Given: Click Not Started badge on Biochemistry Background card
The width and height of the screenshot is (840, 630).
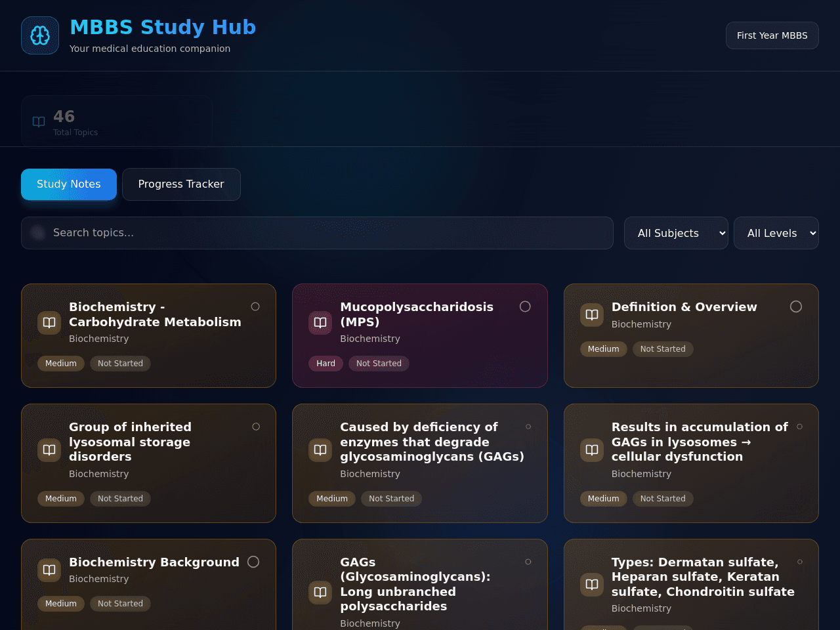Looking at the screenshot, I should coord(120,604).
